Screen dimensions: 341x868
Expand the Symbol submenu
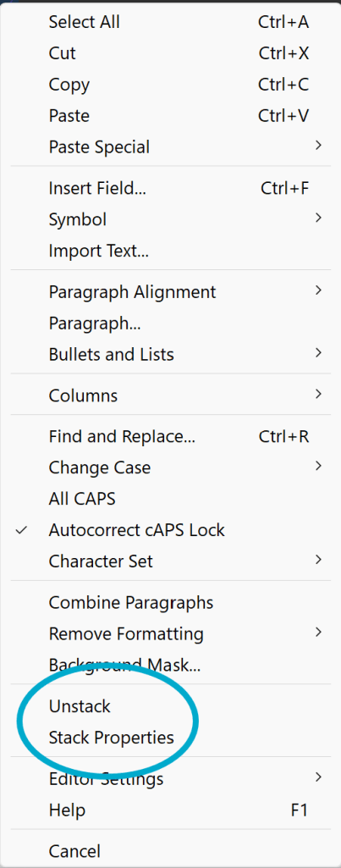[x=171, y=219]
